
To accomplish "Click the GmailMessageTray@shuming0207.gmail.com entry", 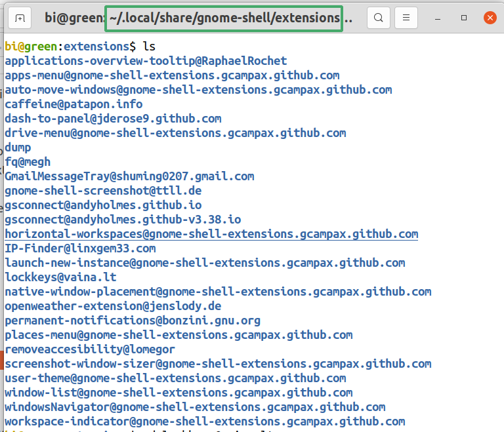I will click(x=129, y=176).
